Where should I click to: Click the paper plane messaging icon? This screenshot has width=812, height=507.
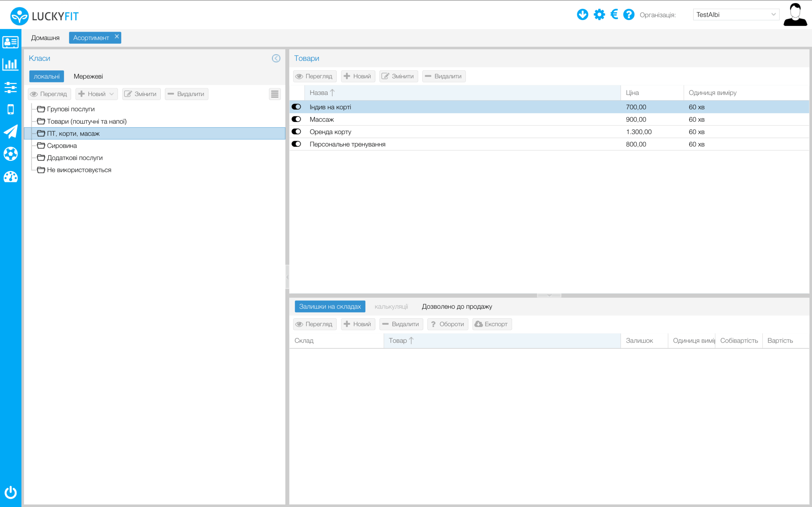(x=10, y=132)
